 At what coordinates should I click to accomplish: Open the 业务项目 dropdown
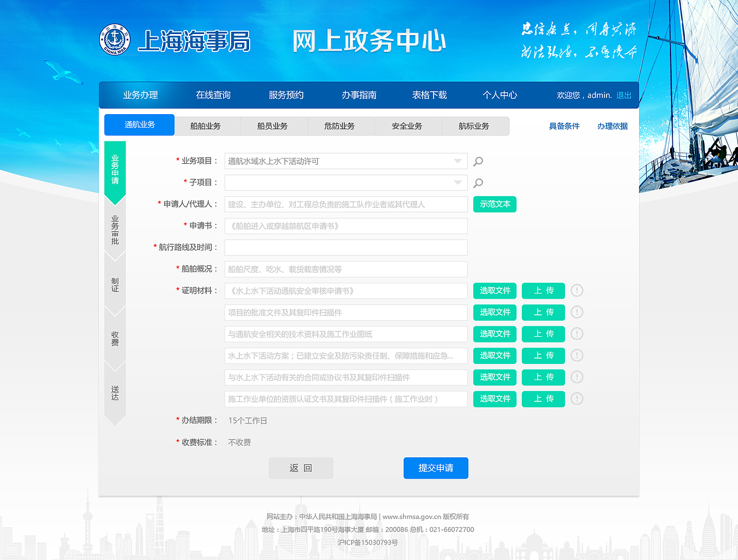coord(457,161)
